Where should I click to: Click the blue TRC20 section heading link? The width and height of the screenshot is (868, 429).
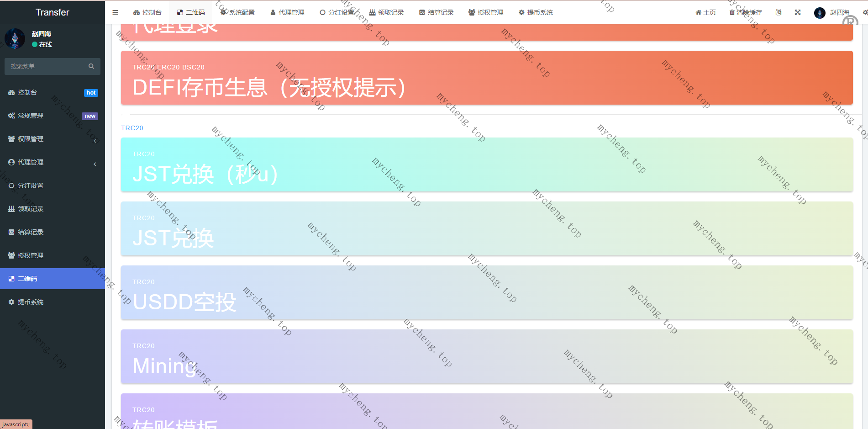tap(132, 128)
